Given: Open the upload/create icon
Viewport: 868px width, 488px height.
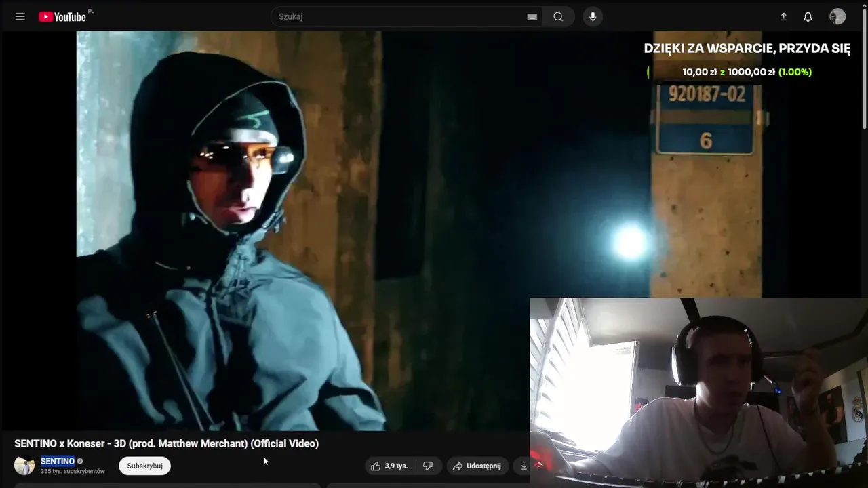Looking at the screenshot, I should click(784, 17).
